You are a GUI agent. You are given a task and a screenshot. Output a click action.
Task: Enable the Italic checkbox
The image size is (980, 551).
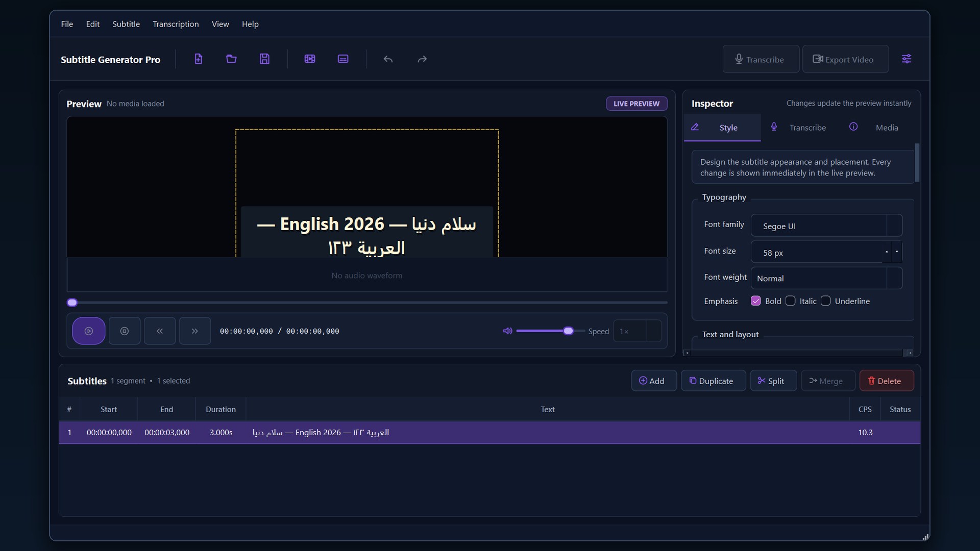tap(790, 301)
